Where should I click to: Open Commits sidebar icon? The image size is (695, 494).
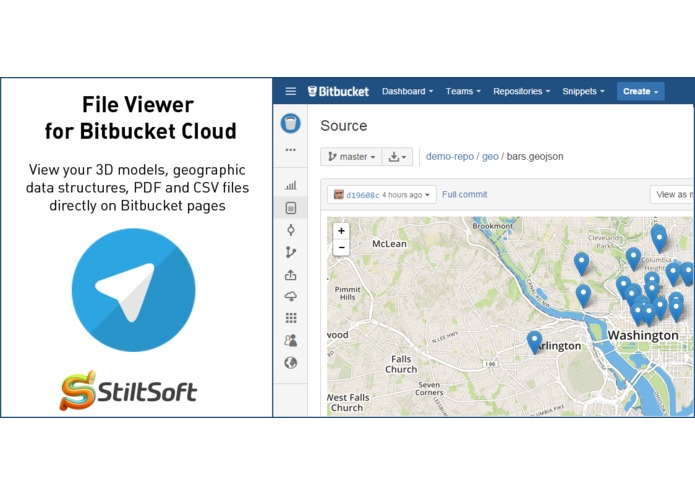[291, 230]
